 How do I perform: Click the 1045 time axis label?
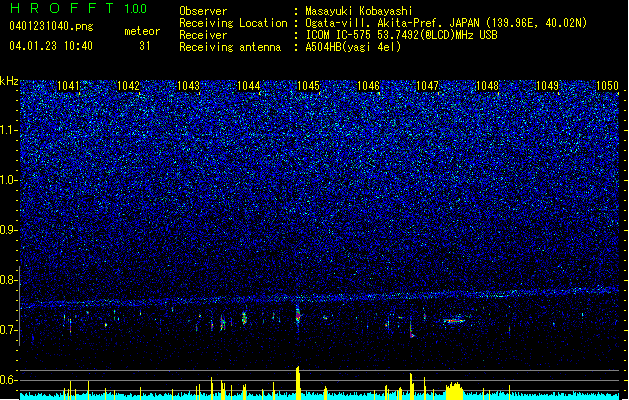[308, 86]
